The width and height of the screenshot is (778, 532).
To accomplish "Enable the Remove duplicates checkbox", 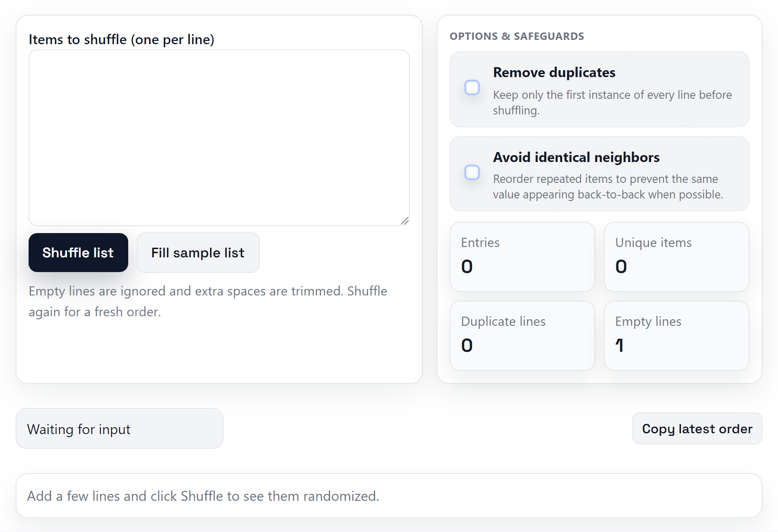I will point(472,88).
